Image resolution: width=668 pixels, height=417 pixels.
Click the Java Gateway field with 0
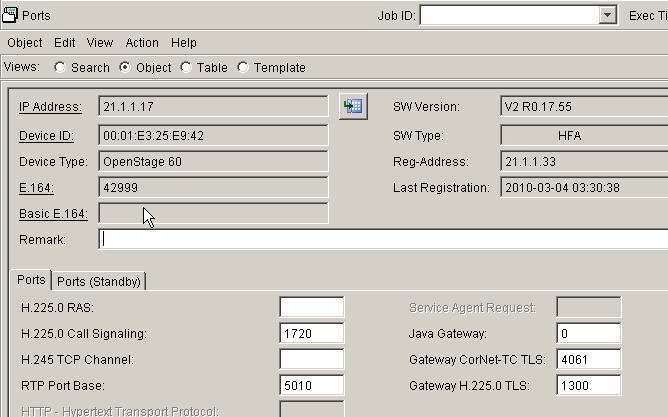(589, 334)
